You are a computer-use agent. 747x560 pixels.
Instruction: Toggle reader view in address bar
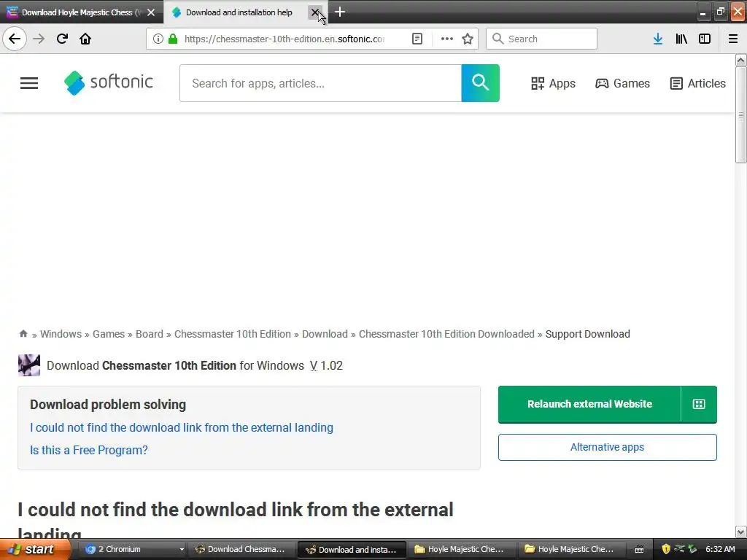[x=417, y=39]
